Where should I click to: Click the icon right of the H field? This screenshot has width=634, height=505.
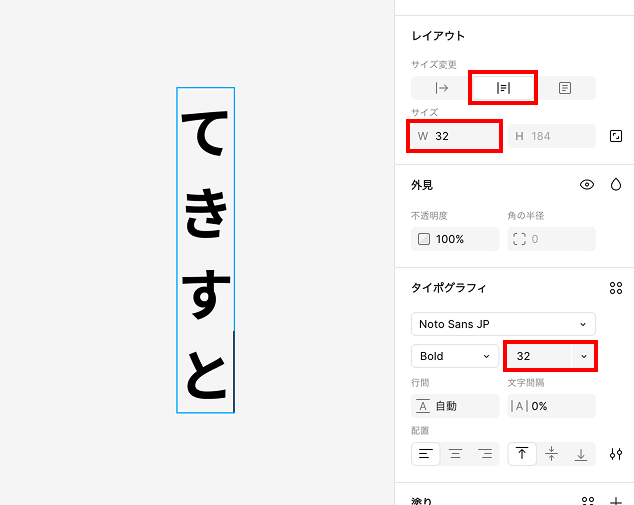coord(616,136)
